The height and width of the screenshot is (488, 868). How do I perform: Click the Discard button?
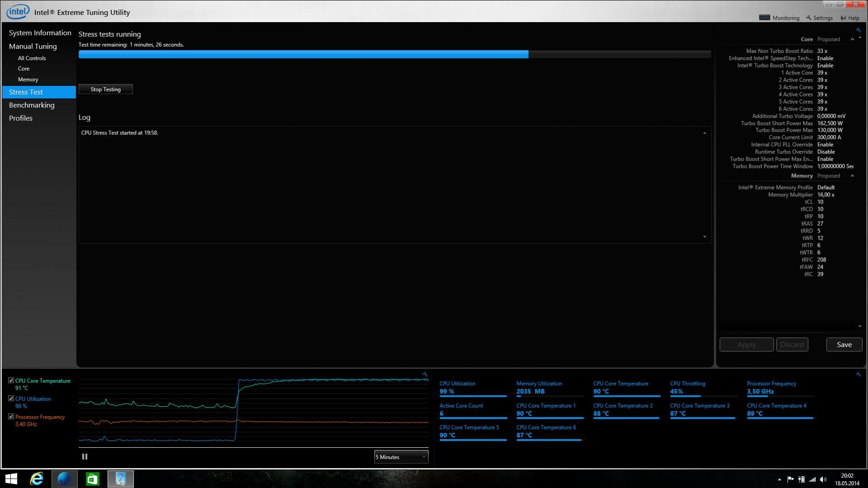point(792,345)
